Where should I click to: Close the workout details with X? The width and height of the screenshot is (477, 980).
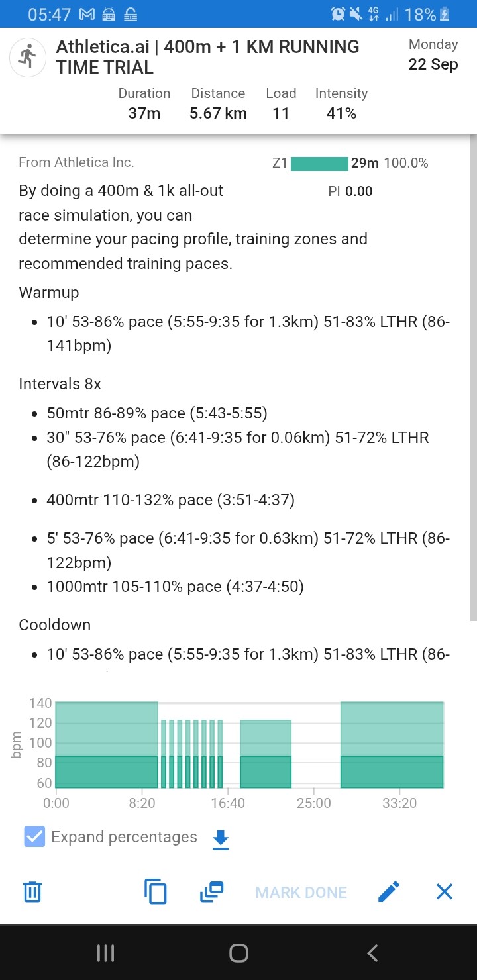tap(445, 892)
